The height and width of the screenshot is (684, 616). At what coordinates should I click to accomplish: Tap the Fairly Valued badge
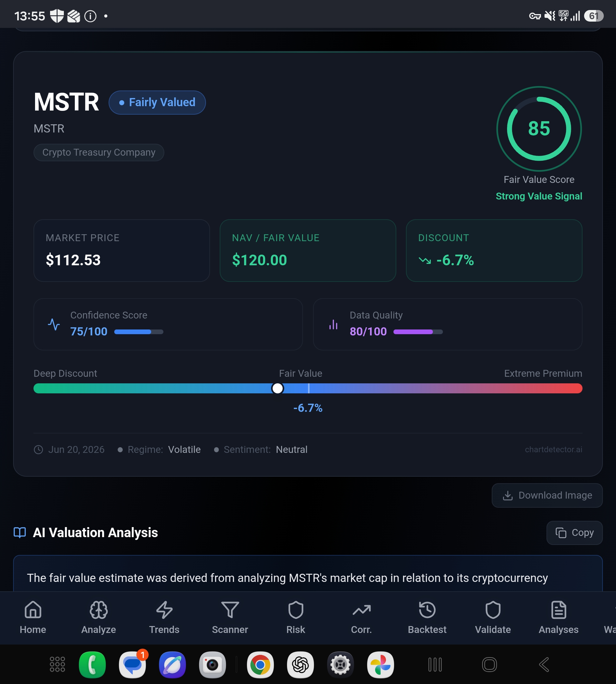coord(157,102)
